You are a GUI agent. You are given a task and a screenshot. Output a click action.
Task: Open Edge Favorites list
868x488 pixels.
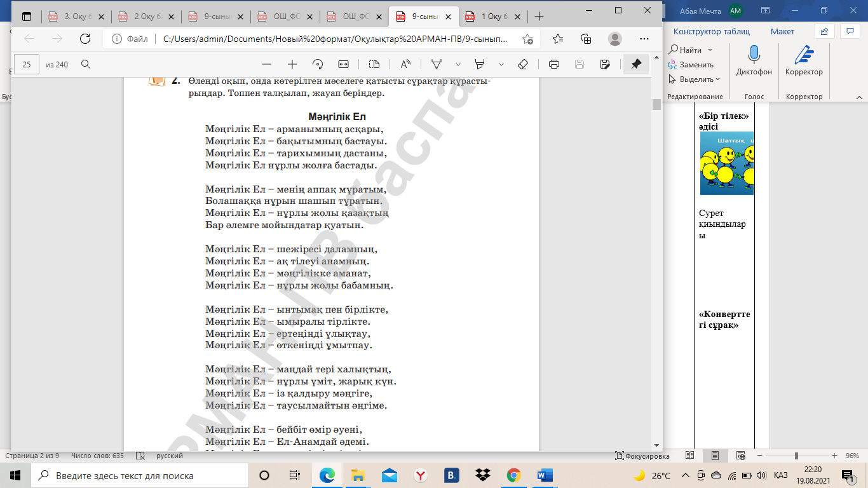558,39
